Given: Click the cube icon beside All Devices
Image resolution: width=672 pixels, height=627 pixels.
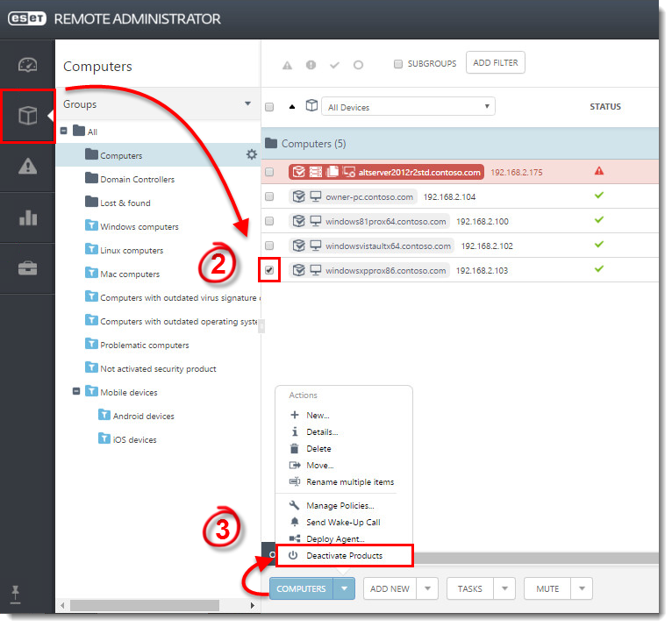Looking at the screenshot, I should click(x=311, y=105).
